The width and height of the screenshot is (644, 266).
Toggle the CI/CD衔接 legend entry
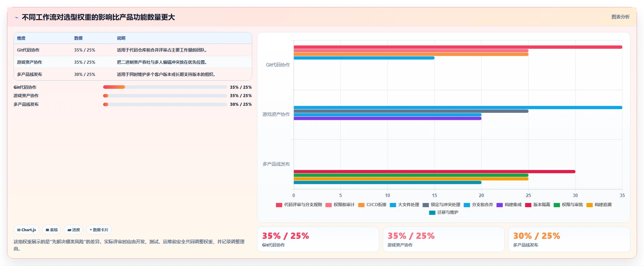click(372, 205)
